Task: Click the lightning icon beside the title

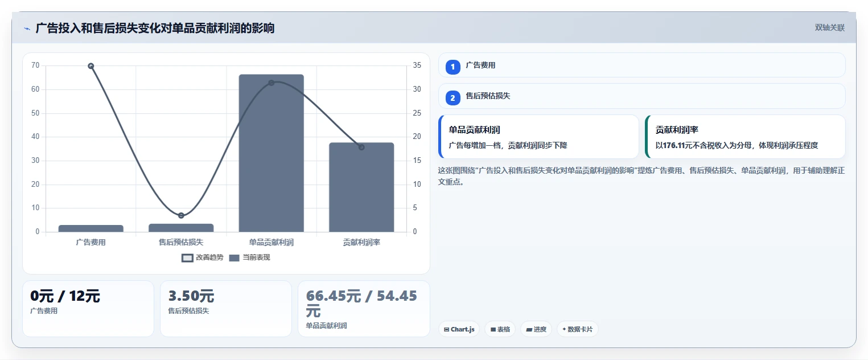Action: pos(27,28)
